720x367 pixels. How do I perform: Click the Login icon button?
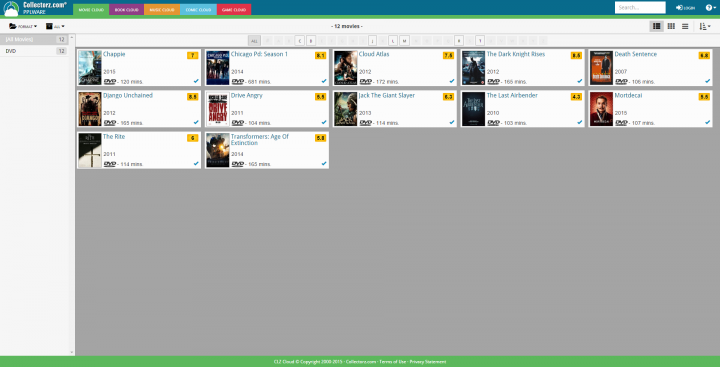click(685, 8)
